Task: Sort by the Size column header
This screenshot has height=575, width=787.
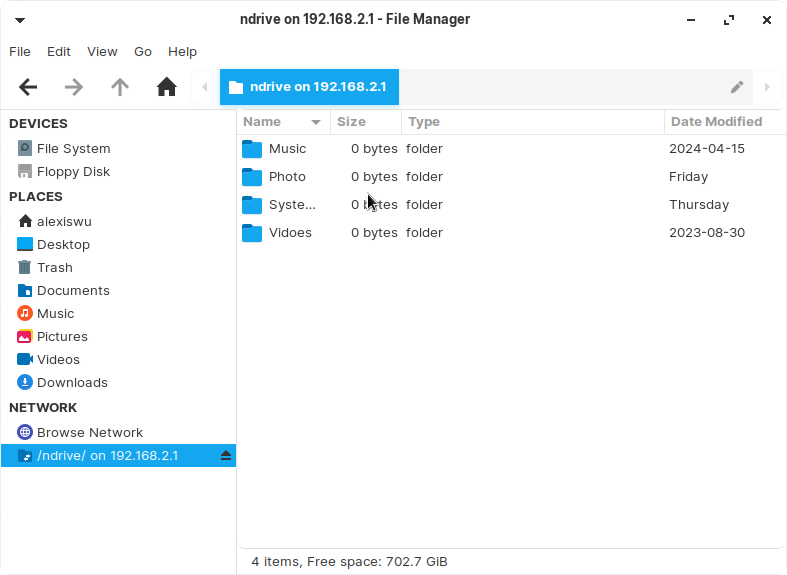Action: [366, 122]
